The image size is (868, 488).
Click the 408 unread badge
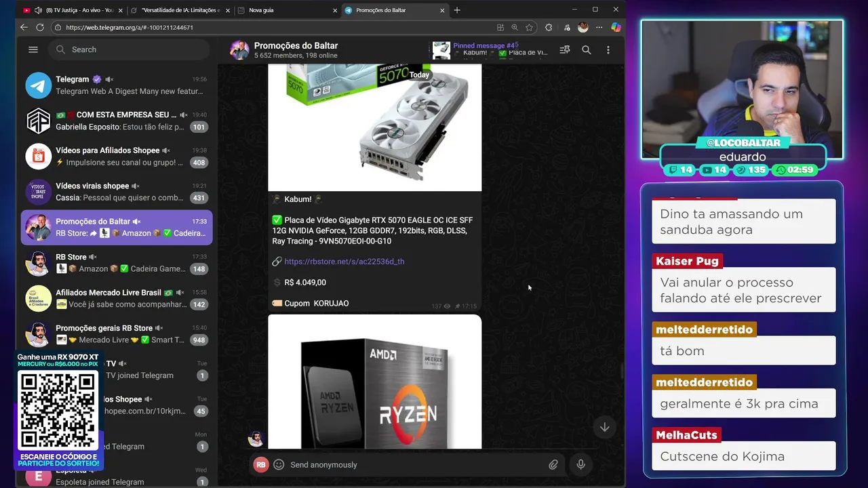pos(199,163)
